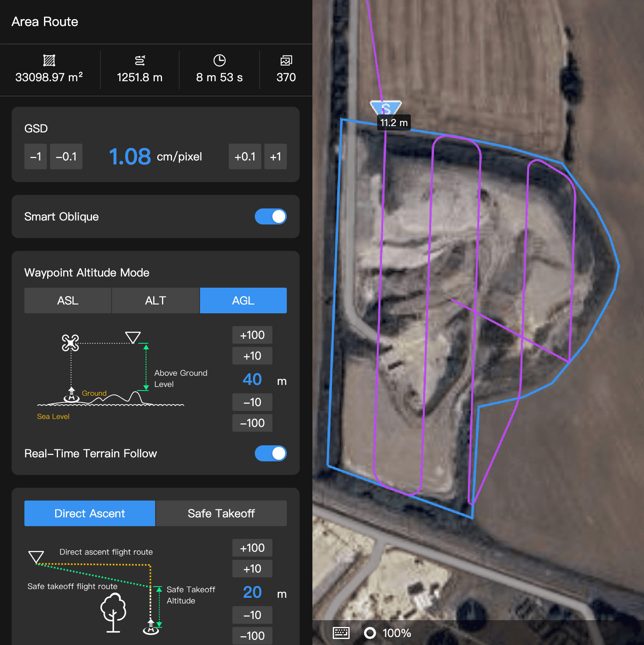The image size is (644, 645).
Task: Click the surveyed area measurement icon
Action: point(49,61)
